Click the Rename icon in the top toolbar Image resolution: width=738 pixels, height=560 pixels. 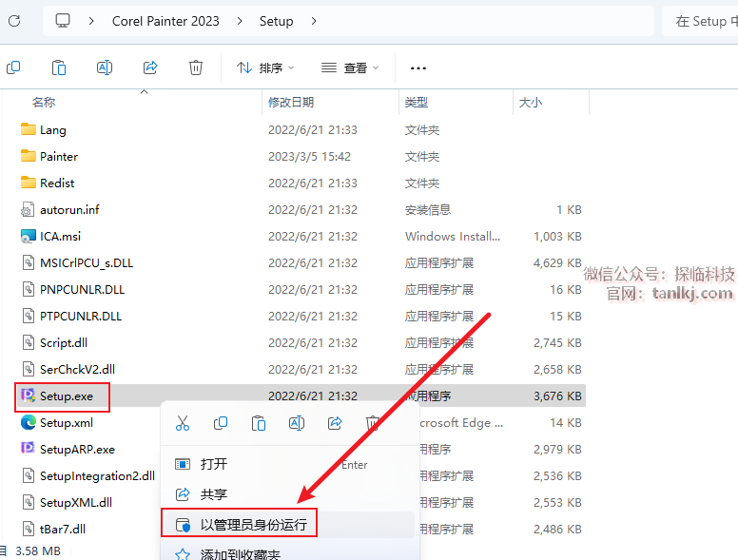click(105, 68)
